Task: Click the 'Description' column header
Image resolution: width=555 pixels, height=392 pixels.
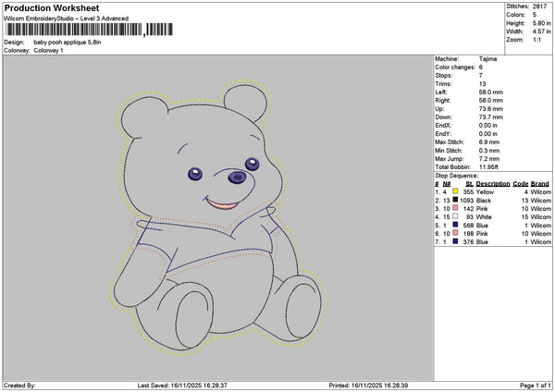Action: click(x=493, y=184)
